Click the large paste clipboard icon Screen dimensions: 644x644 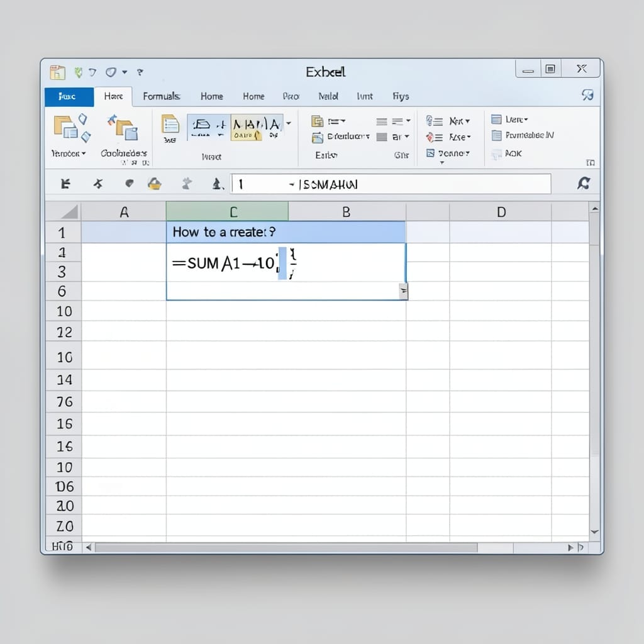click(x=65, y=127)
